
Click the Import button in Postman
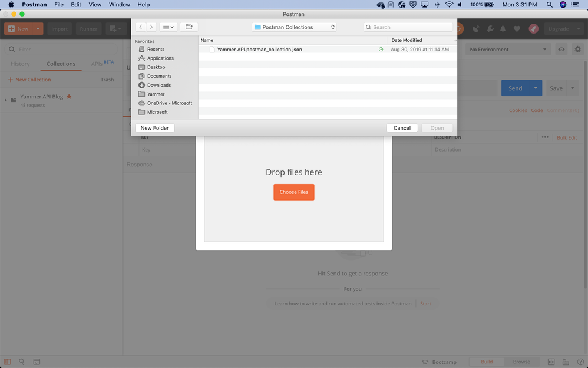click(x=60, y=29)
